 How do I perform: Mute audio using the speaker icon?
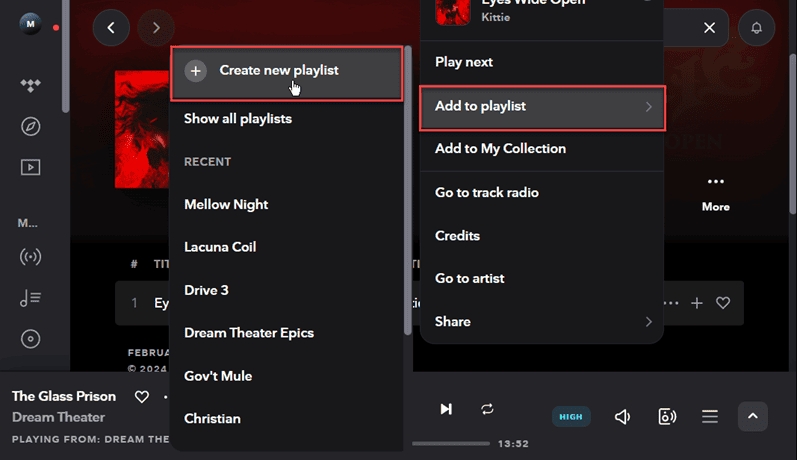tap(623, 416)
